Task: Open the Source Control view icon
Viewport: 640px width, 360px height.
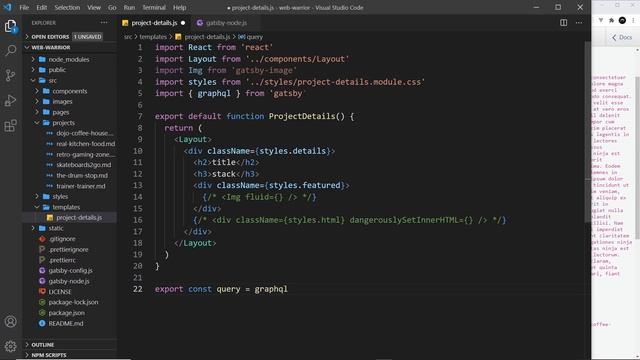Action: tap(11, 75)
